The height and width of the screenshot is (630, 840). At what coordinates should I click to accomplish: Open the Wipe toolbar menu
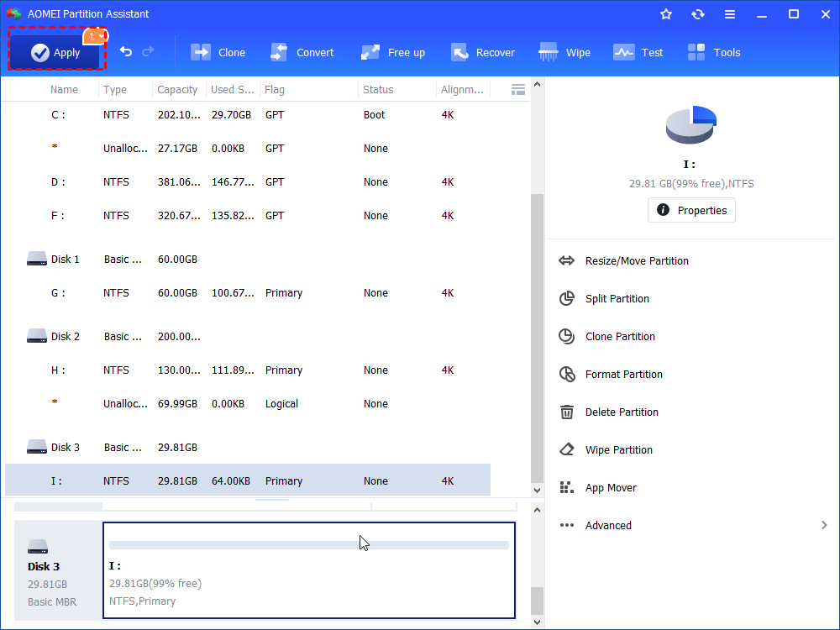(x=564, y=52)
